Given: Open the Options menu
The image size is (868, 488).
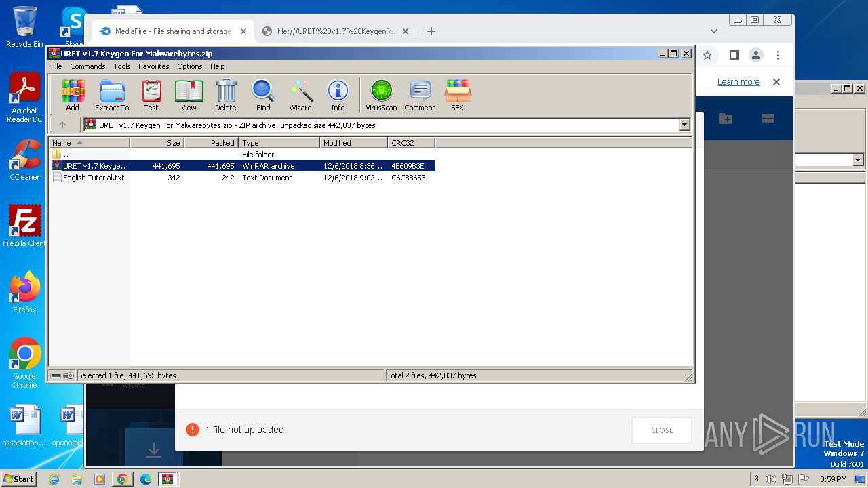Looking at the screenshot, I should click(x=190, y=66).
